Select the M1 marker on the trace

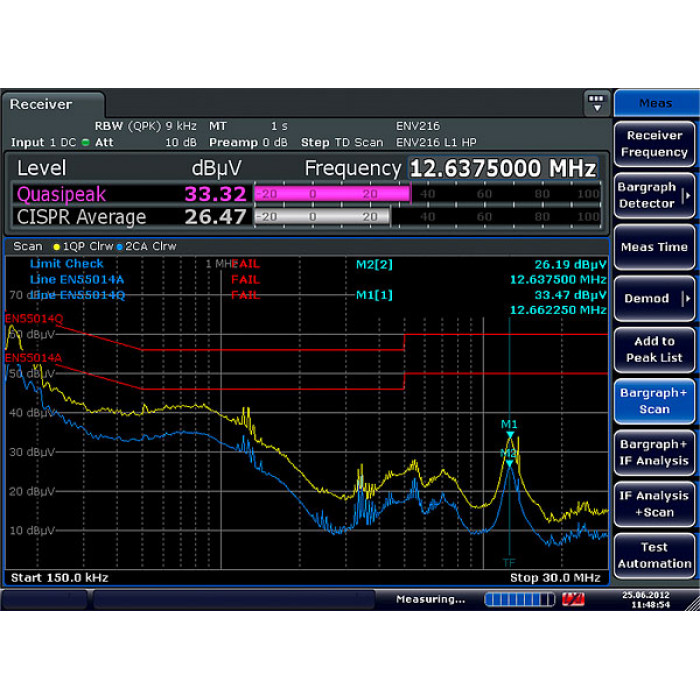pyautogui.click(x=510, y=434)
